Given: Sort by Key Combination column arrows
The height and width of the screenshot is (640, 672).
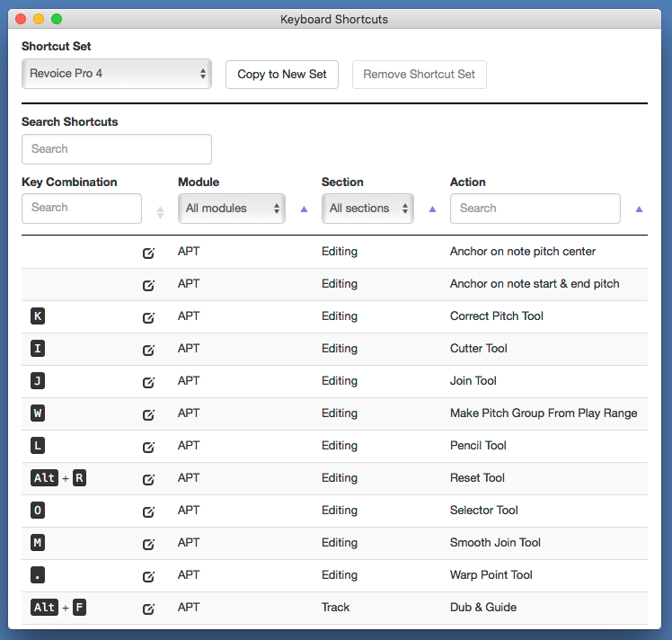Looking at the screenshot, I should click(160, 213).
